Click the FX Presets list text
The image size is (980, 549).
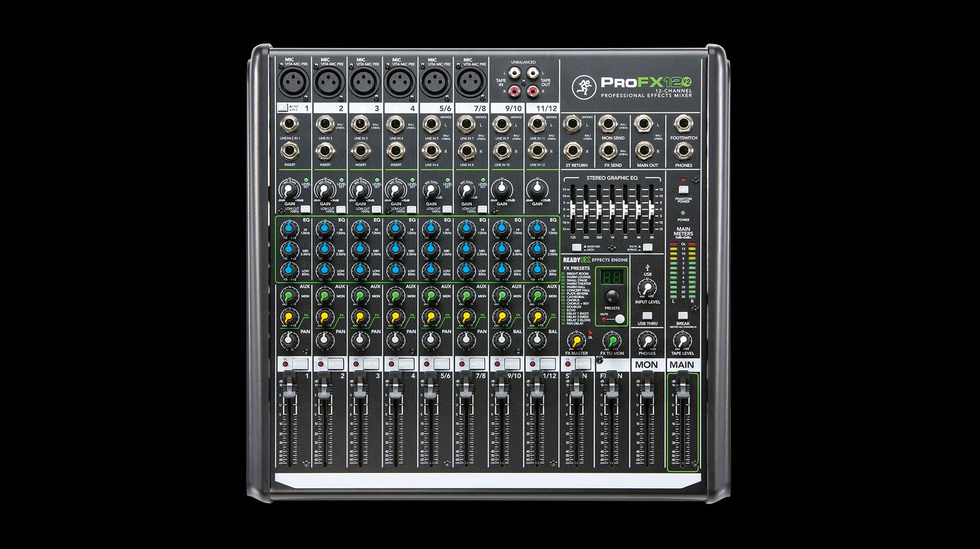(577, 296)
